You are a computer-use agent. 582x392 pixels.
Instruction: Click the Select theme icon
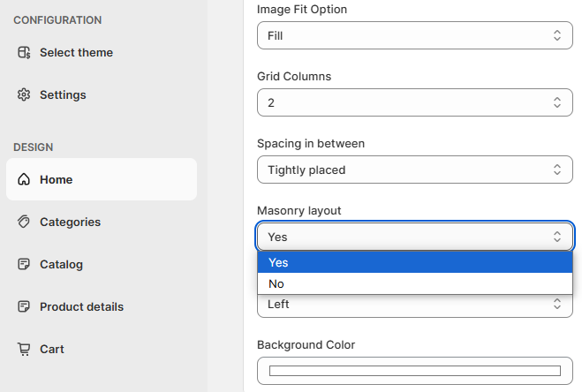point(24,53)
